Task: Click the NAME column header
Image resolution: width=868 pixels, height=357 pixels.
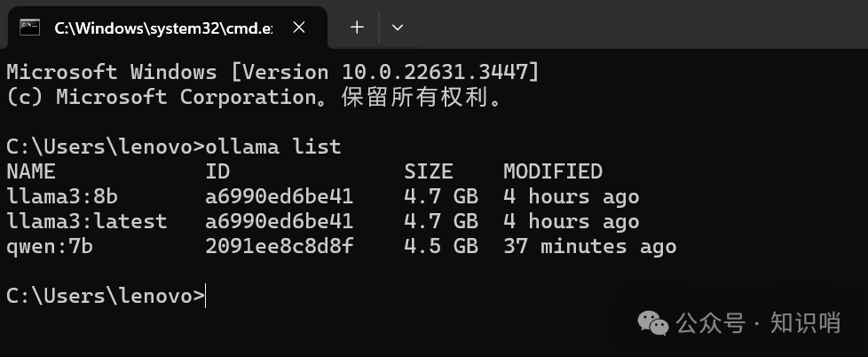Action: [x=31, y=171]
